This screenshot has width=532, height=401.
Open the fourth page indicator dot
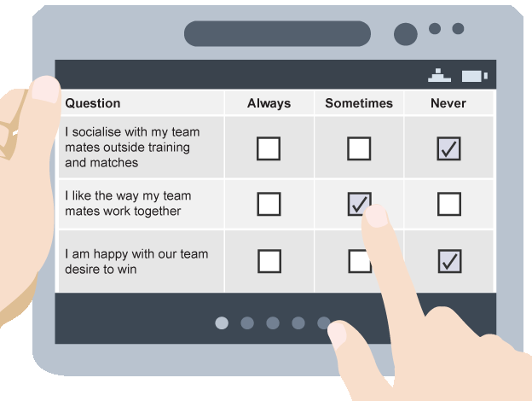pyautogui.click(x=298, y=323)
